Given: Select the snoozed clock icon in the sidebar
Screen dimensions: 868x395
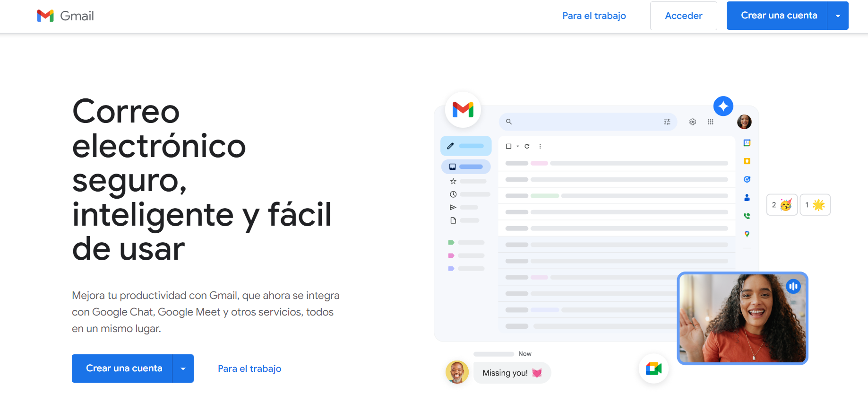Looking at the screenshot, I should point(453,194).
